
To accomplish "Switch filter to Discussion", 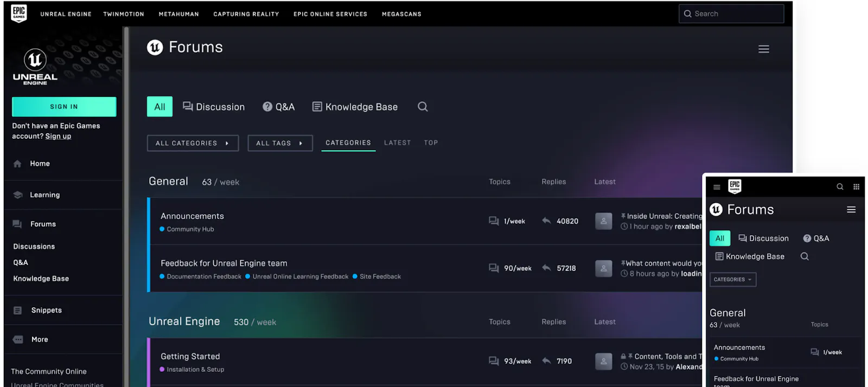I will [x=214, y=107].
